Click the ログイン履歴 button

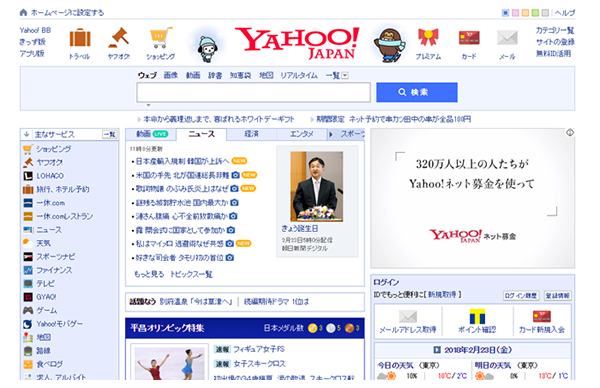[x=521, y=296]
